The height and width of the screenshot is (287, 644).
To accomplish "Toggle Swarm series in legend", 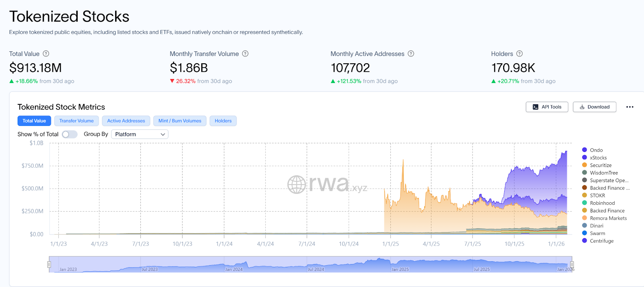I will 594,233.
